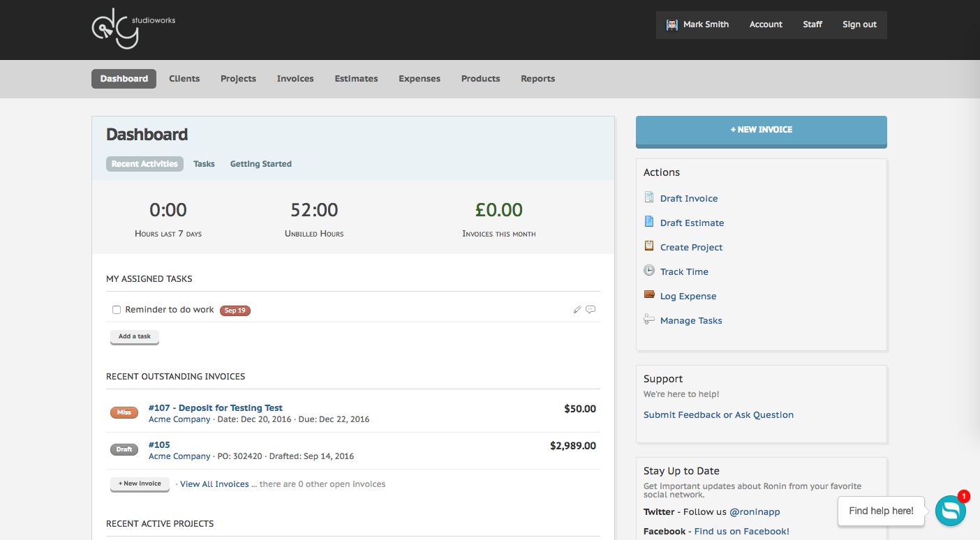The width and height of the screenshot is (980, 540).
Task: Click the Draft status badge
Action: pyautogui.click(x=124, y=449)
